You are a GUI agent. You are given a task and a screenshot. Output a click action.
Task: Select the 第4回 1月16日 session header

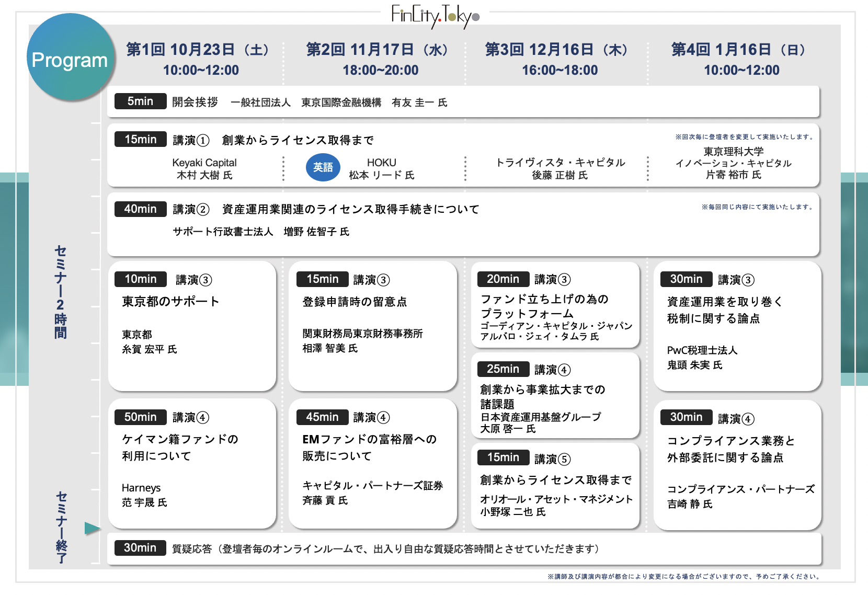(x=741, y=59)
